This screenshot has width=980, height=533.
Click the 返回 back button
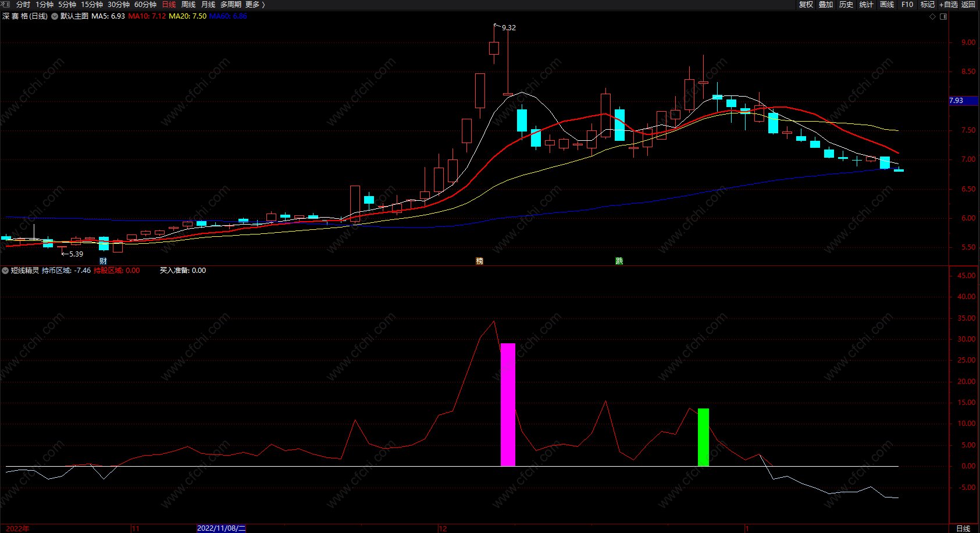click(968, 5)
